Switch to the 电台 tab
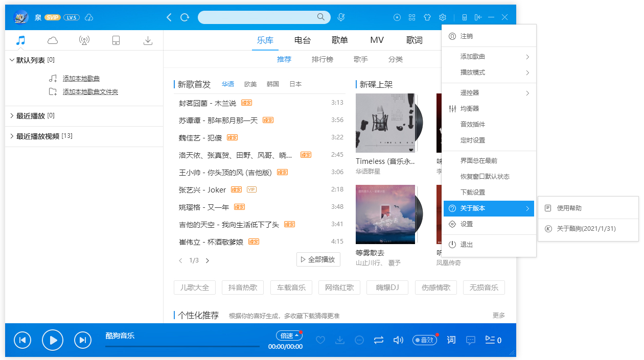644x360 pixels. (x=302, y=40)
